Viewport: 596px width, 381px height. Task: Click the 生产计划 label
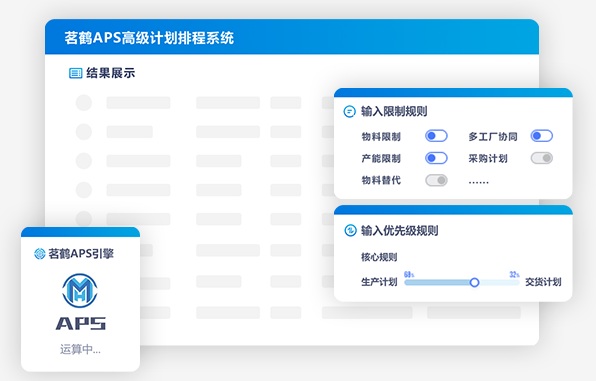pyautogui.click(x=379, y=282)
